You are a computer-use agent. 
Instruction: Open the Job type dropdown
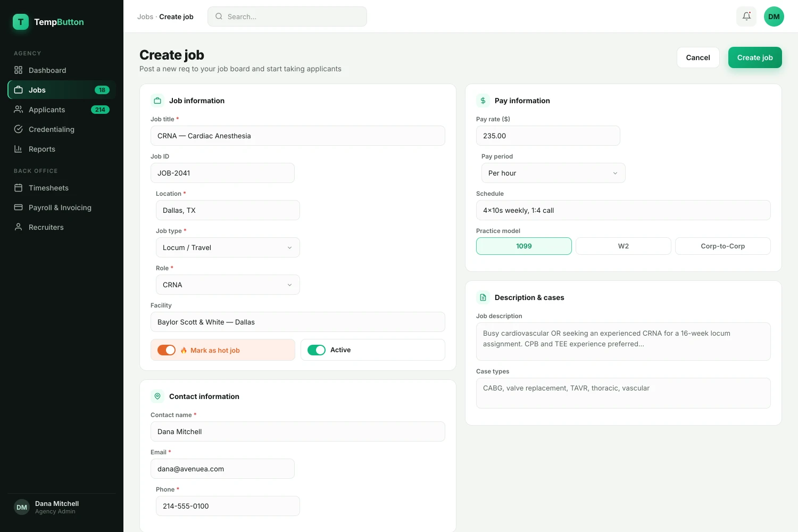pyautogui.click(x=228, y=247)
